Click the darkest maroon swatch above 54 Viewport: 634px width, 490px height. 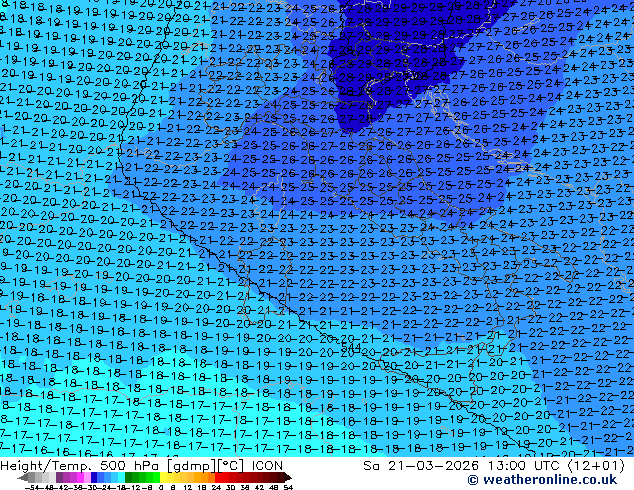click(x=282, y=478)
